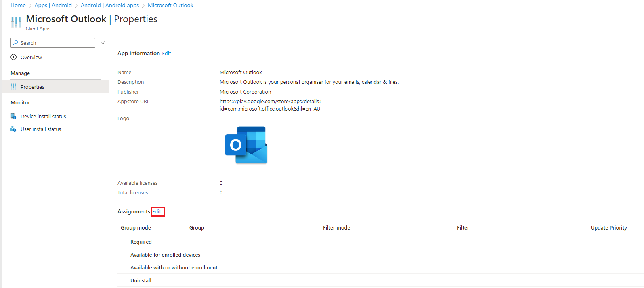Edit the App information section
The height and width of the screenshot is (288, 644).
coord(166,53)
